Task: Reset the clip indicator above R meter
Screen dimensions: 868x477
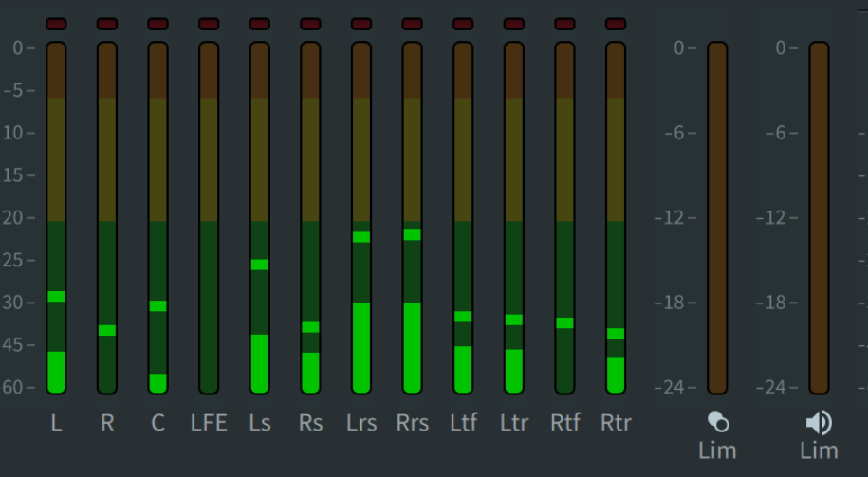Action: click(x=107, y=24)
